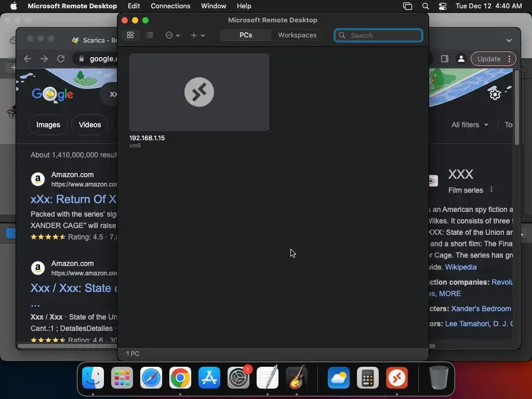The image size is (532, 399).
Task: Open the ellipsis actions dropdown
Action: [x=172, y=35]
